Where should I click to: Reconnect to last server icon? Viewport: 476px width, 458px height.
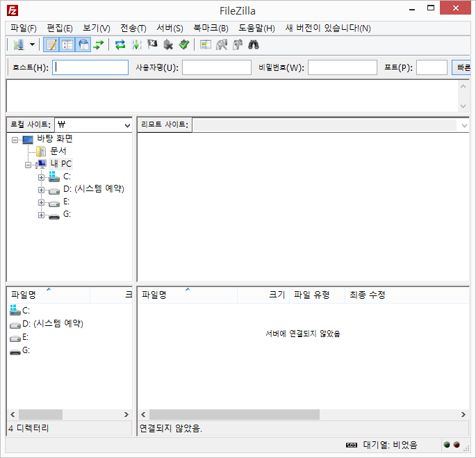pyautogui.click(x=184, y=45)
